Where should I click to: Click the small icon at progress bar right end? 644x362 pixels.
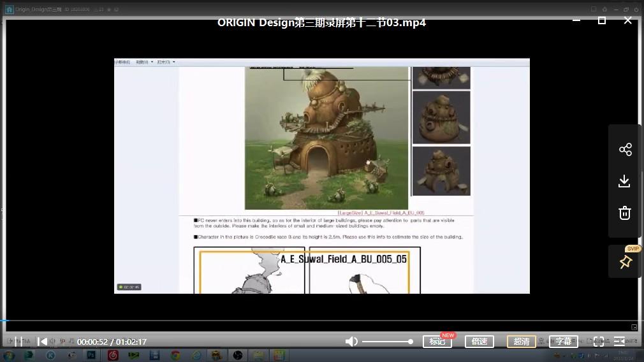[634, 327]
